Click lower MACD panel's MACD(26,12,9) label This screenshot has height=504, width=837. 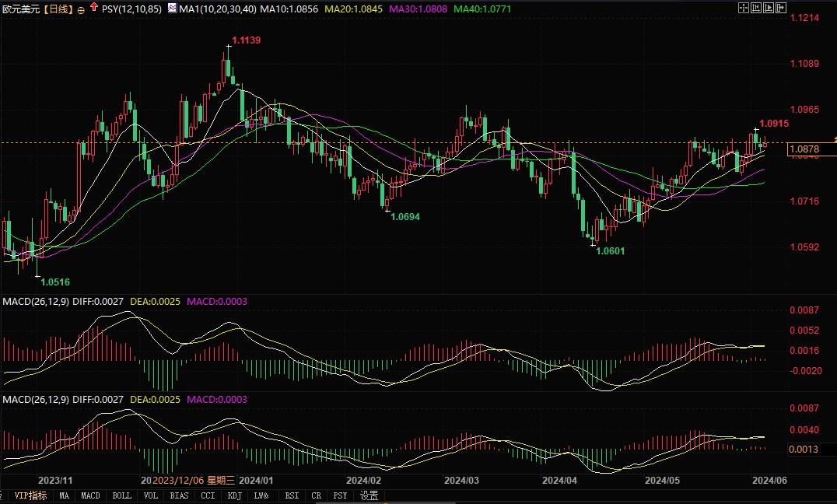coord(35,399)
